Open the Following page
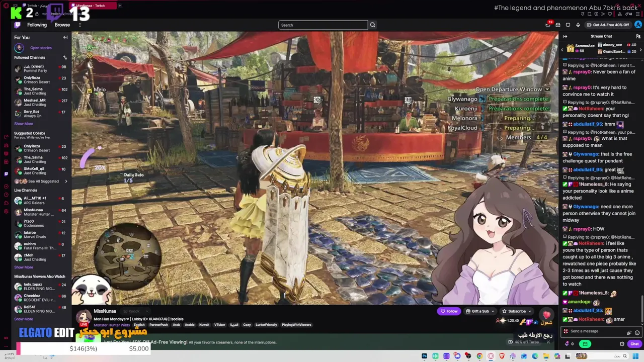The width and height of the screenshot is (644, 362). tap(37, 25)
